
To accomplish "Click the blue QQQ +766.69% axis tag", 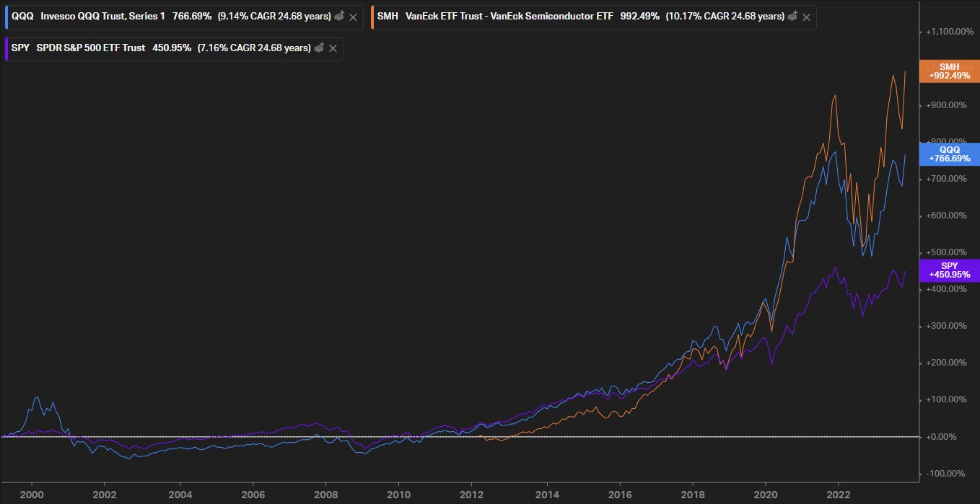I will tap(950, 154).
